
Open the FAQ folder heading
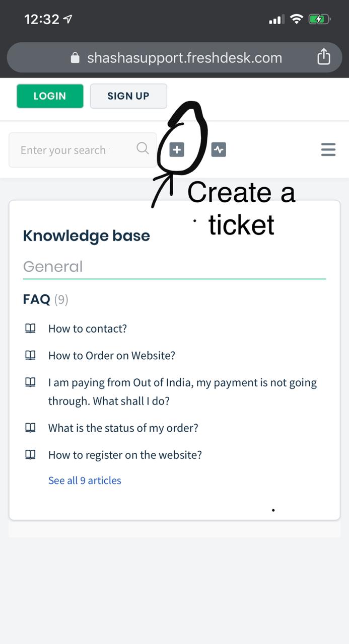pyautogui.click(x=37, y=299)
